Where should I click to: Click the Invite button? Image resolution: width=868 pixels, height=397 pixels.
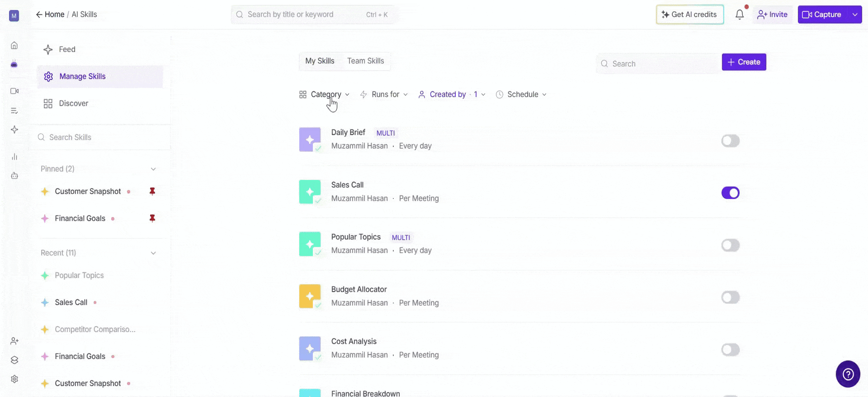click(773, 14)
